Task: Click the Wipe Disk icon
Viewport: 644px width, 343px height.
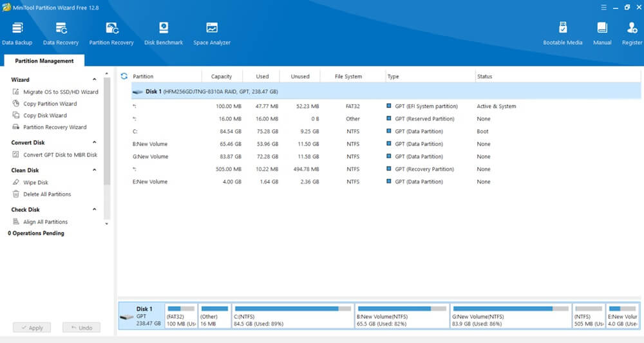Action: pyautogui.click(x=15, y=182)
